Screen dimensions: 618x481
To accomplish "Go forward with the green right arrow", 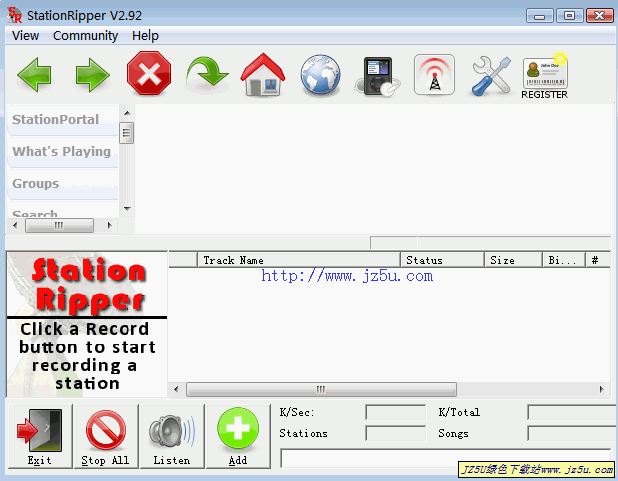I will (92, 75).
